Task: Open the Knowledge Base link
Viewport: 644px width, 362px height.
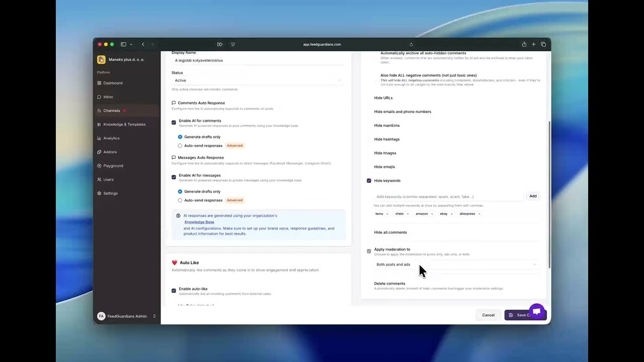Action: tap(199, 222)
